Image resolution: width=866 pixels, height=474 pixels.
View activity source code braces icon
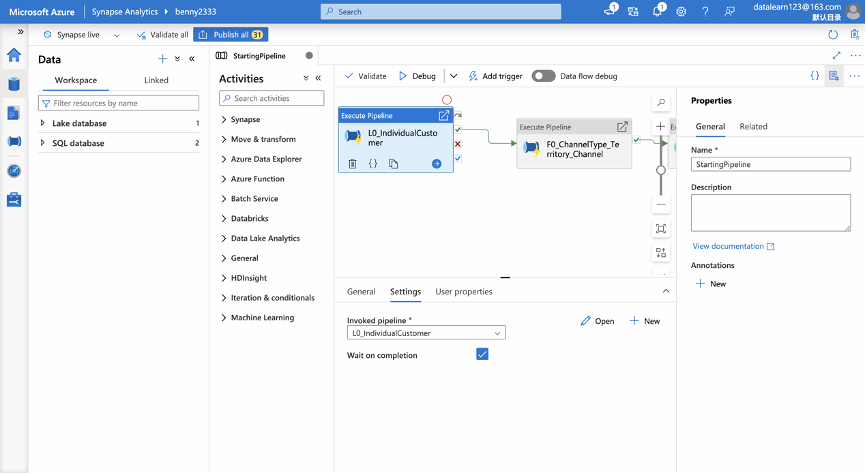(x=373, y=164)
